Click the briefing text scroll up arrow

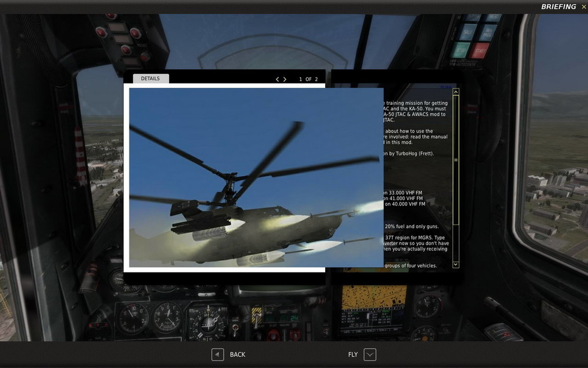(x=456, y=92)
